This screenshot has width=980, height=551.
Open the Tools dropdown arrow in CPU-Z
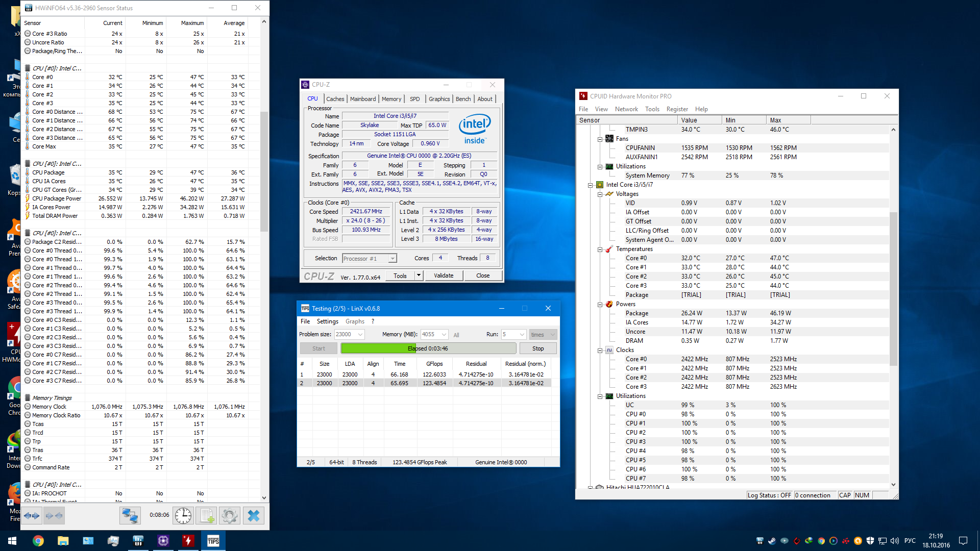pyautogui.click(x=419, y=275)
